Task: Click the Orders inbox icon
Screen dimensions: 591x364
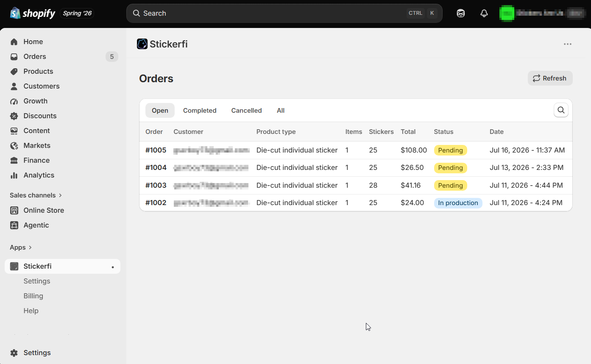Action: (14, 56)
